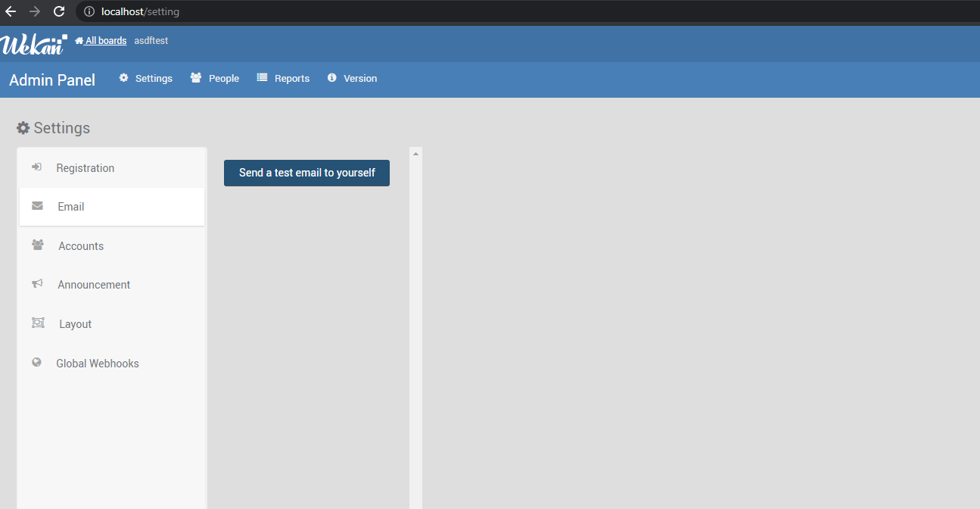Click the Wekan logo
980x509 pixels.
[34, 44]
